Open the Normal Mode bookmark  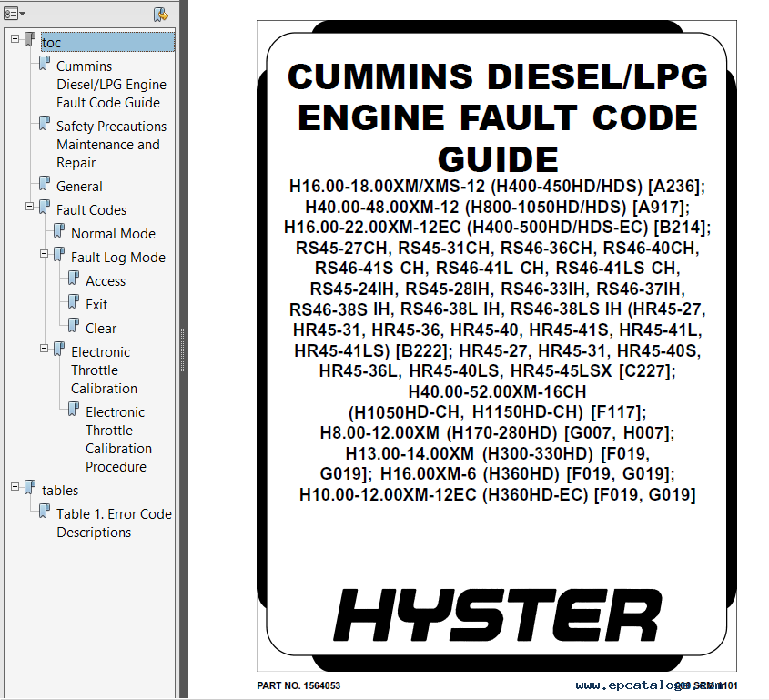pos(113,234)
